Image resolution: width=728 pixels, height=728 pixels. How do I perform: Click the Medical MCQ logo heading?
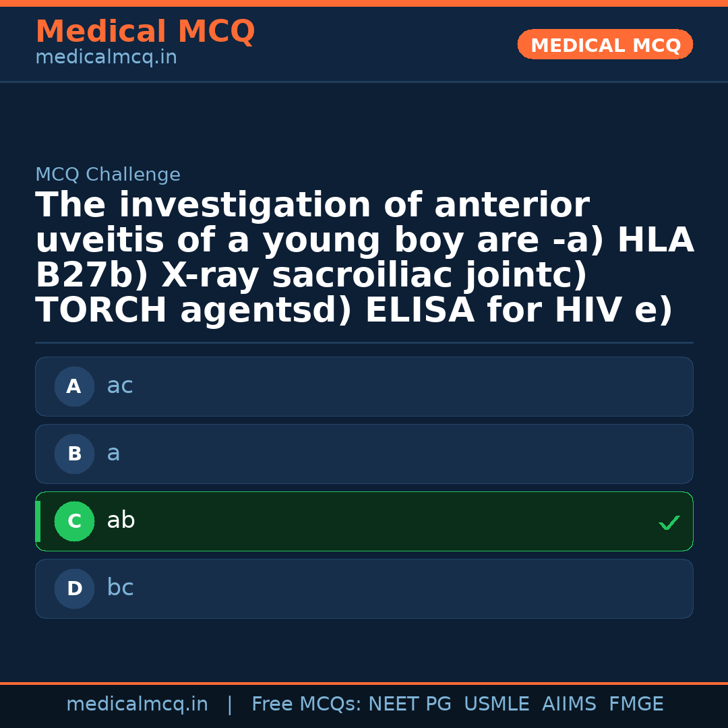click(x=145, y=32)
